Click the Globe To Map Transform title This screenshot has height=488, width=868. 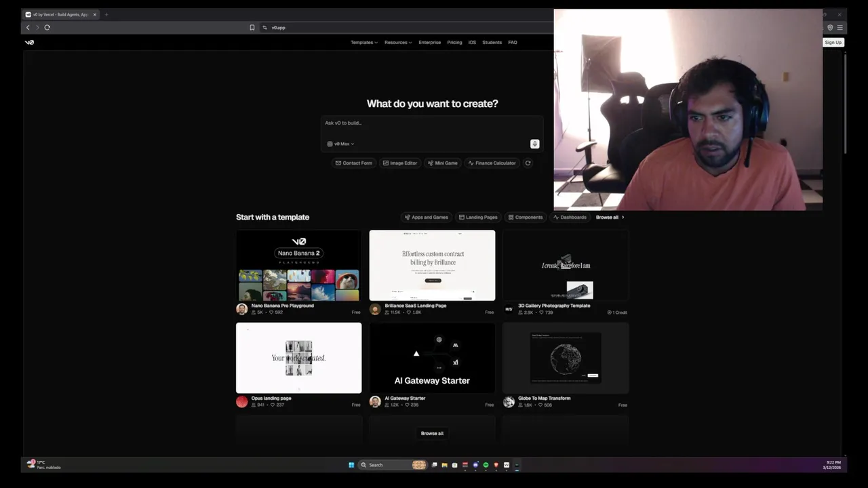click(544, 399)
